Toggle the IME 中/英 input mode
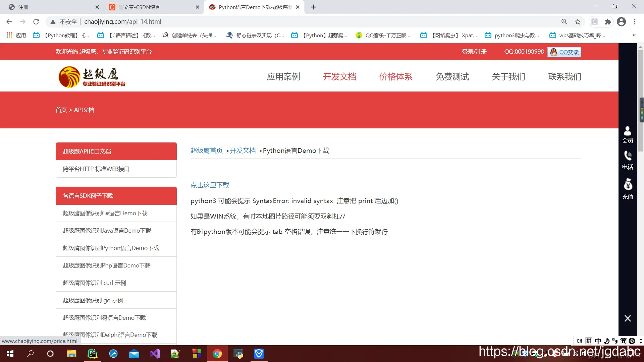The width and height of the screenshot is (644, 362). tap(598, 341)
